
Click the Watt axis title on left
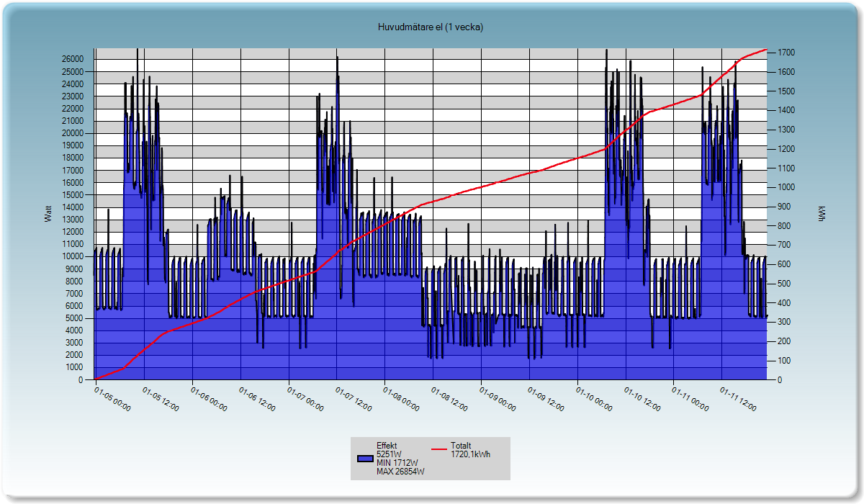click(x=48, y=214)
